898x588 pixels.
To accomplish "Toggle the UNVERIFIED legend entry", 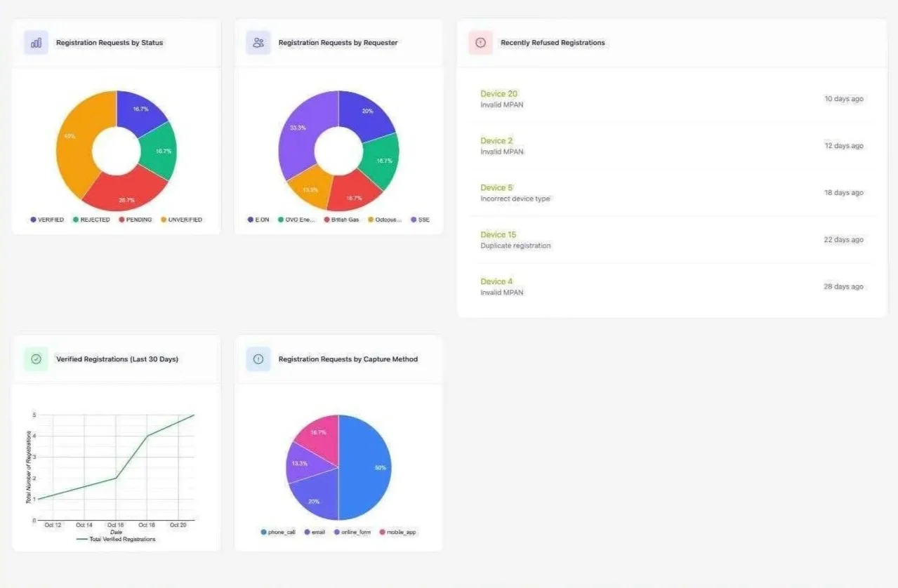I will 181,220.
